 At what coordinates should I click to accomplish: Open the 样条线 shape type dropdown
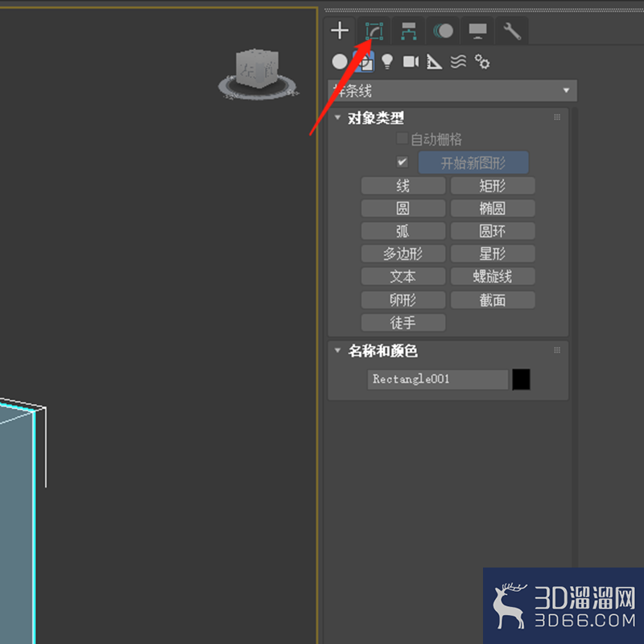[452, 91]
